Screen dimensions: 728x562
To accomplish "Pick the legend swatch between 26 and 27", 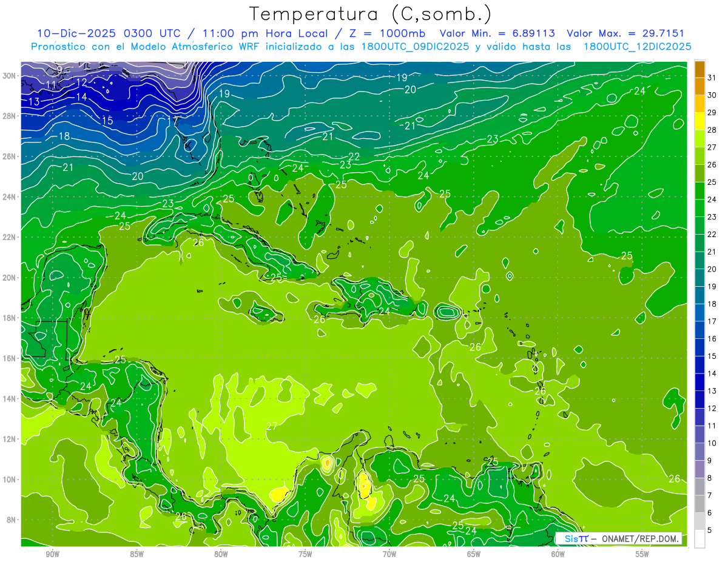I will 699,156.
